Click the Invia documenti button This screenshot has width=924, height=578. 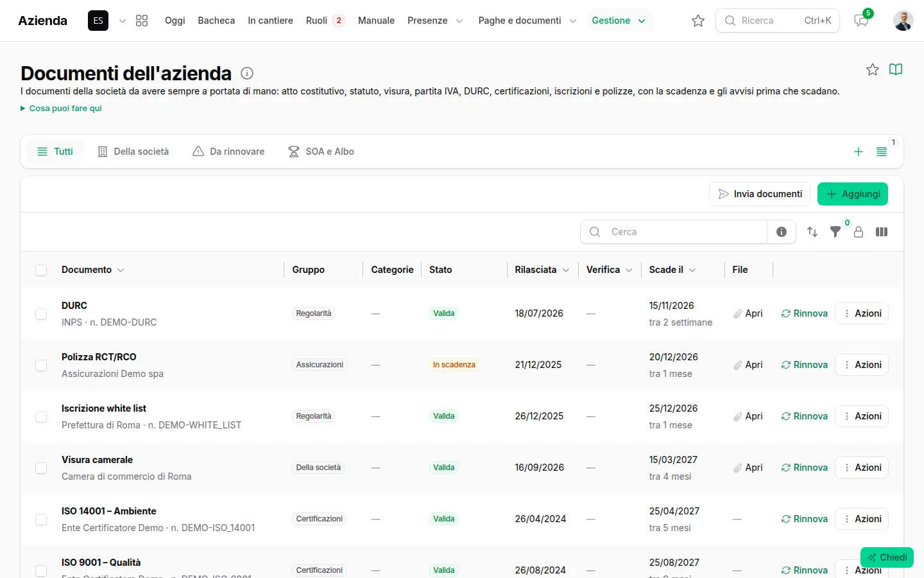(760, 194)
